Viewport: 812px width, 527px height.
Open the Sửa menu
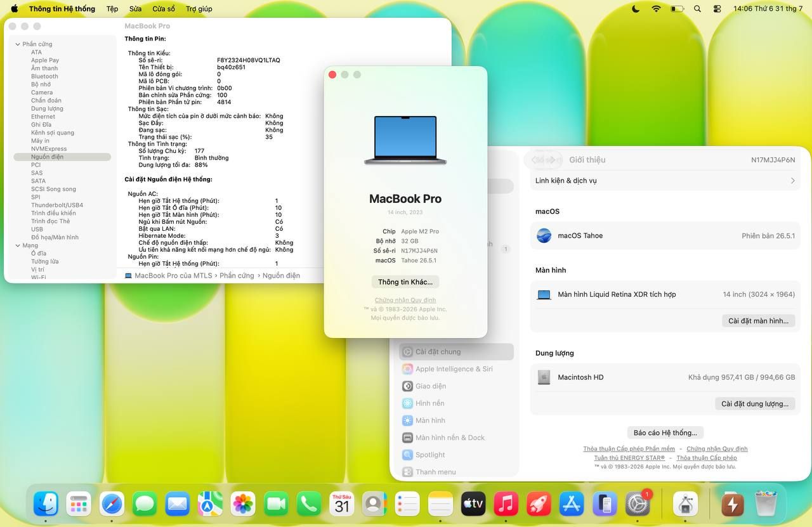pos(135,9)
